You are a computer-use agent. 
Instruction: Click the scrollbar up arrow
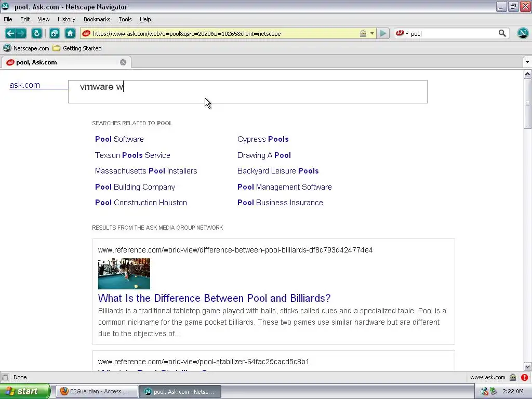click(x=527, y=74)
